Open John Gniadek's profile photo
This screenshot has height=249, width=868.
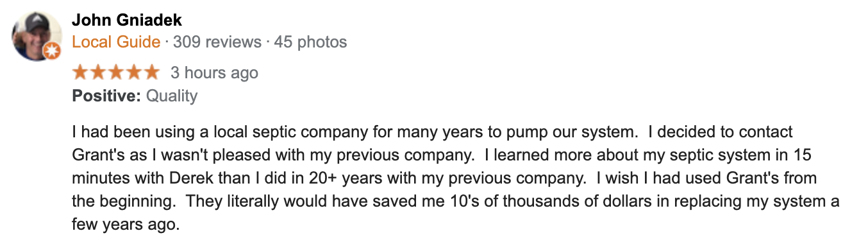coord(37,37)
